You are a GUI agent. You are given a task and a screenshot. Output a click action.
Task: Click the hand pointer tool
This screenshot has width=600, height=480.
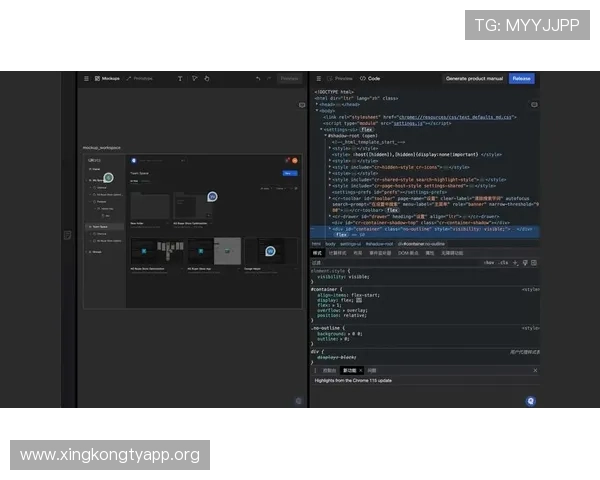tap(207, 78)
